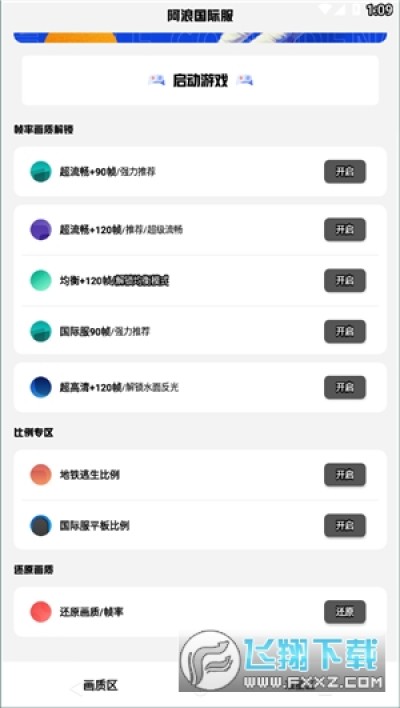Click the red icon beside 还原画质/帧率
Screen dimensions: 400x708
41,612
